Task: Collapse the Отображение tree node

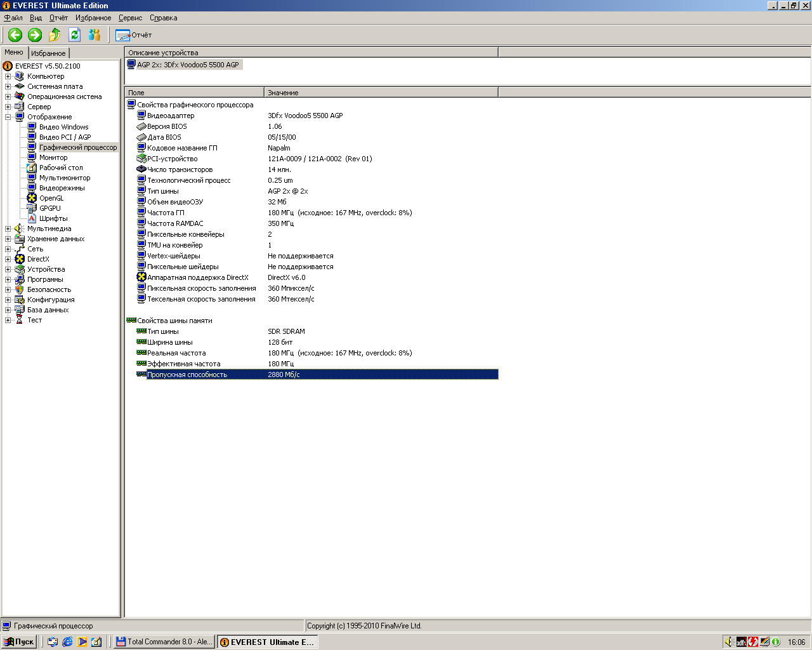Action: point(8,117)
